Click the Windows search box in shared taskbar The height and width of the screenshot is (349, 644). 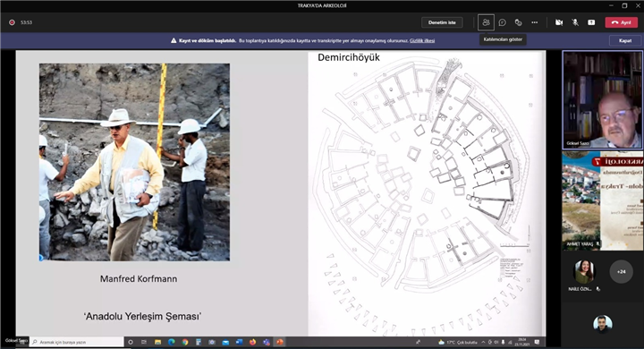pyautogui.click(x=76, y=342)
